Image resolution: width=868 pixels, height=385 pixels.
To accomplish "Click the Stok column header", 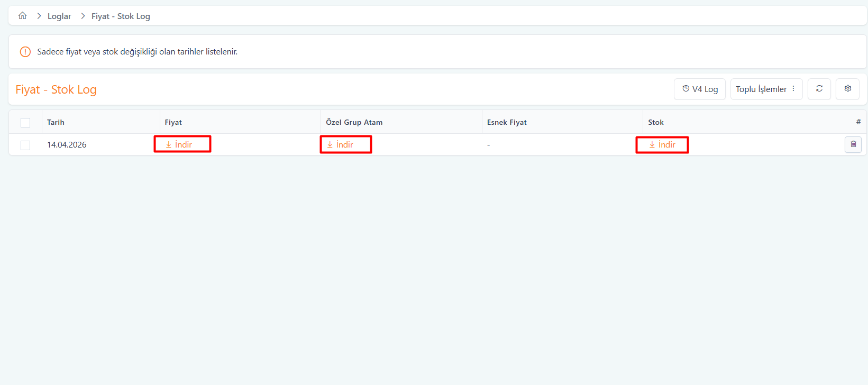I will point(655,122).
